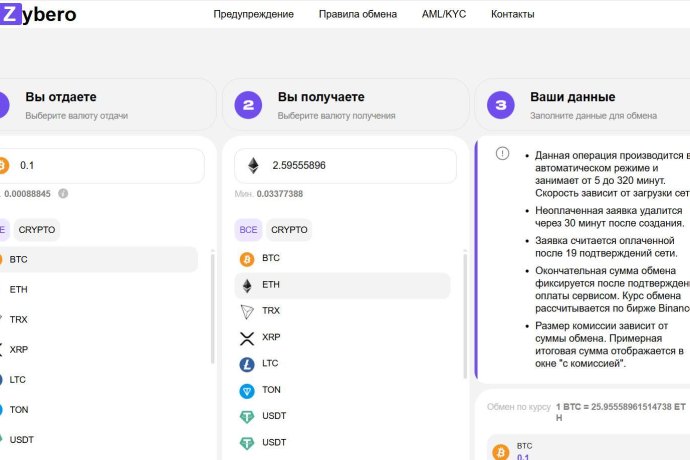
Task: Click the Обмен по курсу label
Action: click(519, 407)
